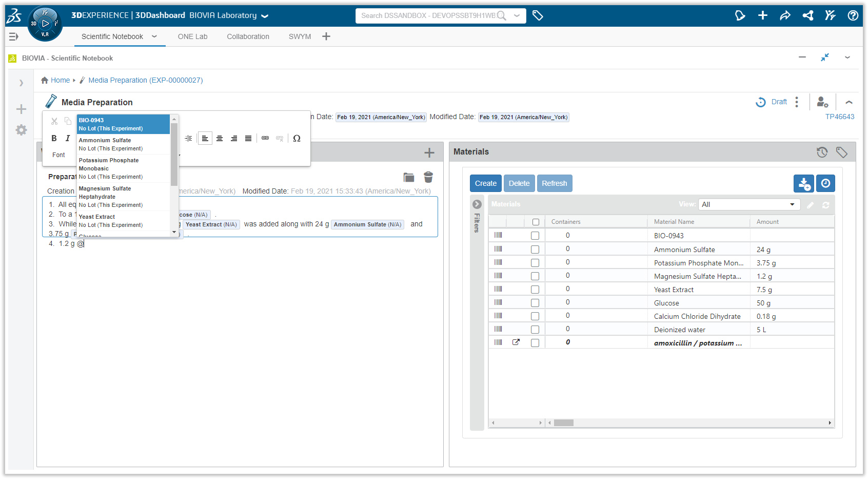The image size is (868, 479).
Task: Click the share arrow icon in top bar
Action: 785,15
